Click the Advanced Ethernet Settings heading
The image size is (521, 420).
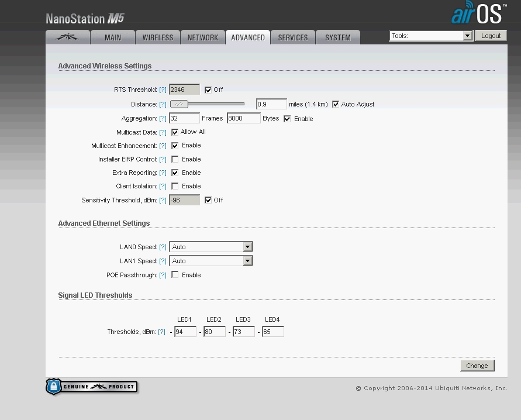tap(104, 223)
